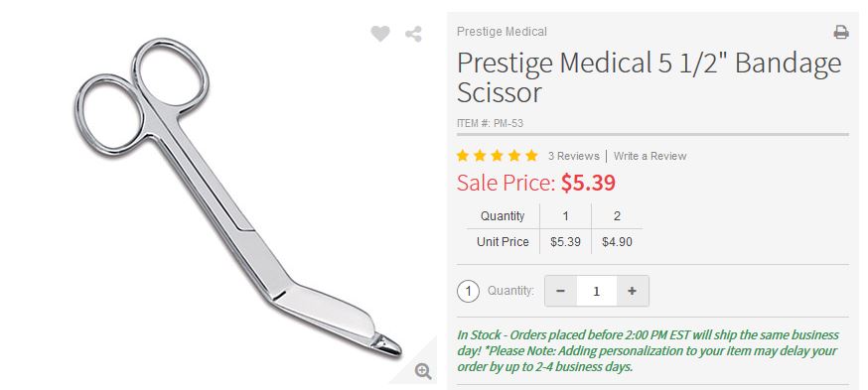The width and height of the screenshot is (868, 390).
Task: Click the quantity 2 column header
Action: tap(617, 215)
